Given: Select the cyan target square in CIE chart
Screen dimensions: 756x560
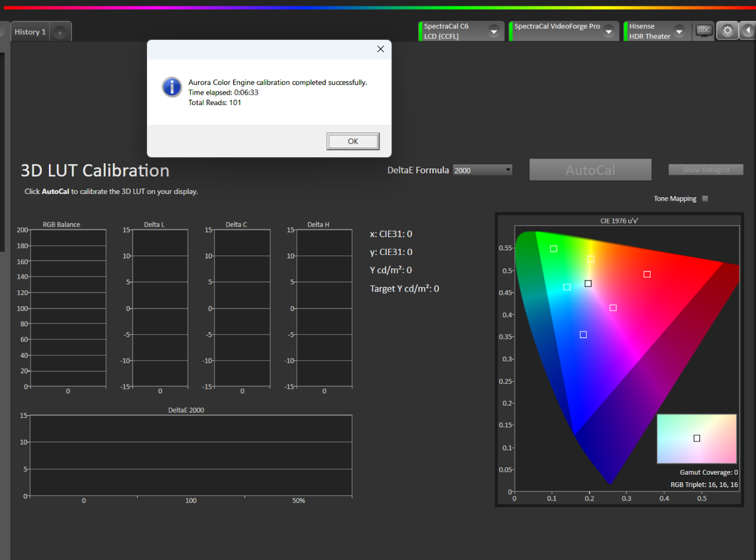Looking at the screenshot, I should [567, 287].
